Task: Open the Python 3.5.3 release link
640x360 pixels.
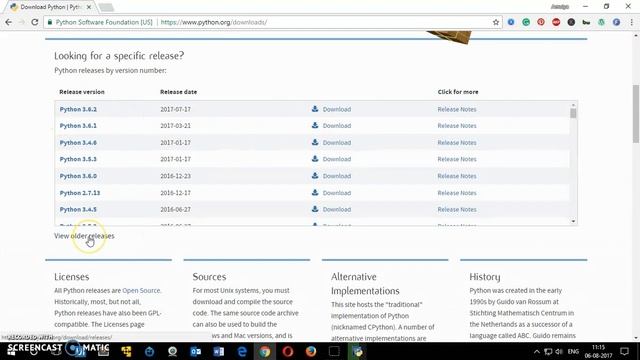Action: [78, 159]
